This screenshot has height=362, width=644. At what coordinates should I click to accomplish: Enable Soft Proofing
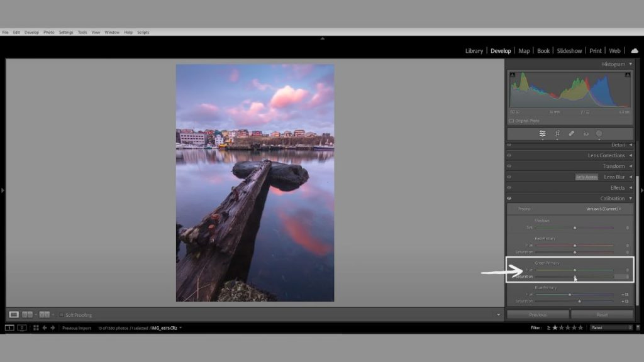pyautogui.click(x=61, y=315)
